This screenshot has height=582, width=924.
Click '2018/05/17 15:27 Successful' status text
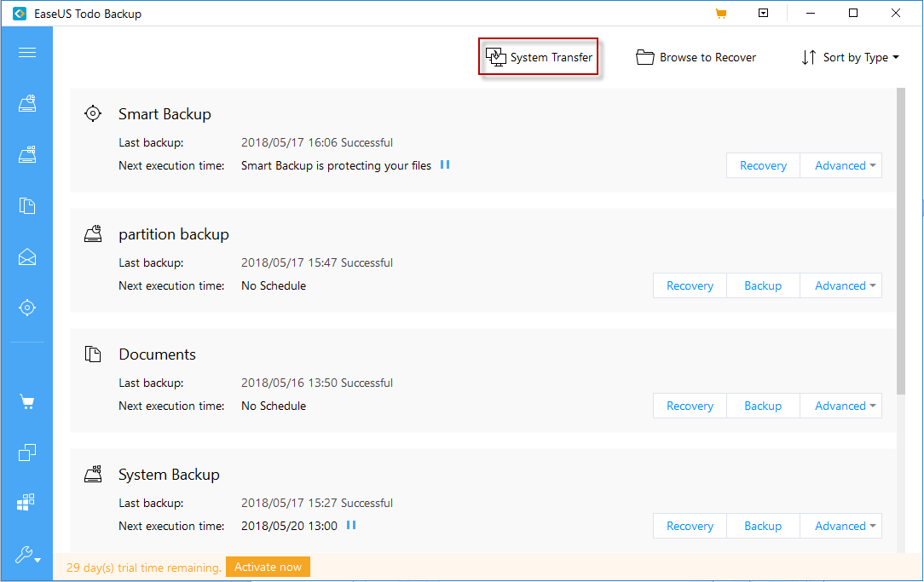[x=317, y=503]
